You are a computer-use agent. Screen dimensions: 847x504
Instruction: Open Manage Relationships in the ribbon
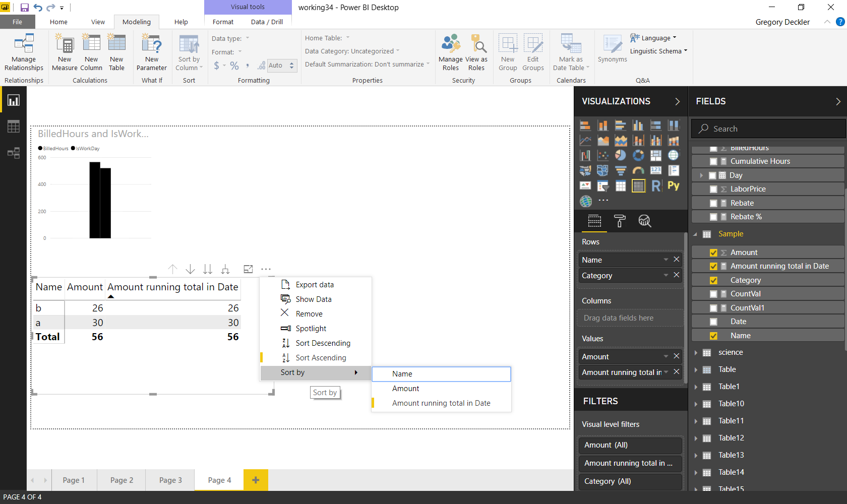coord(24,52)
